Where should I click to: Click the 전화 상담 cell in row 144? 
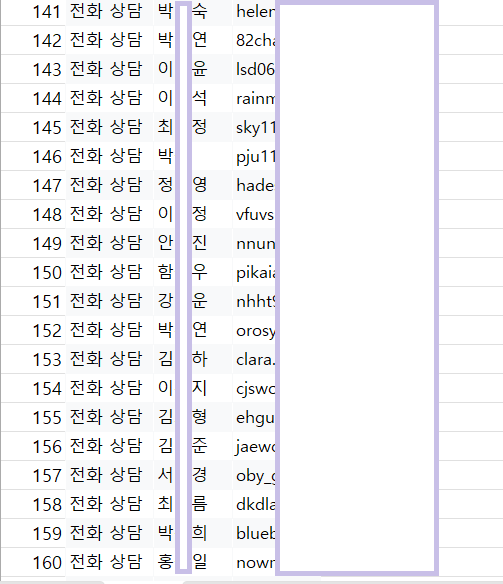[109, 98]
